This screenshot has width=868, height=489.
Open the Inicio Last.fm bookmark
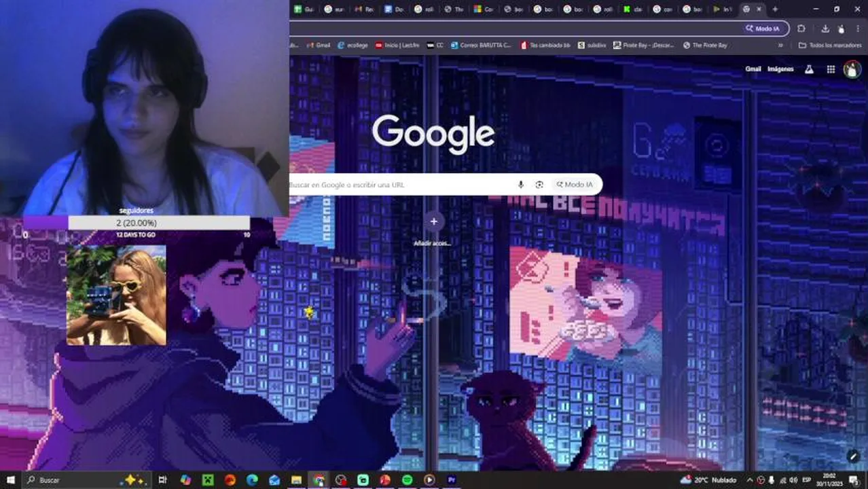click(x=397, y=46)
